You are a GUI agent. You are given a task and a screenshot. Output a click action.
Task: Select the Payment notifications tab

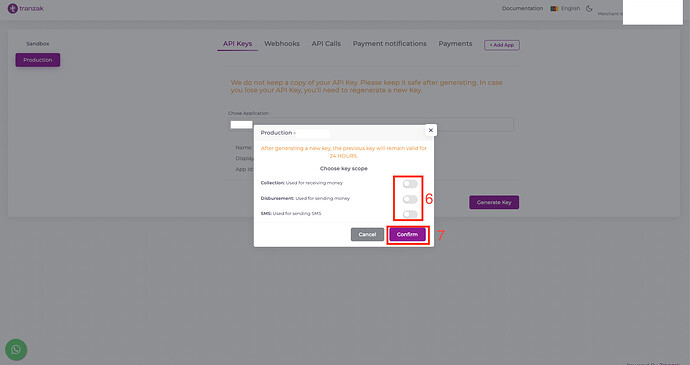tap(389, 44)
